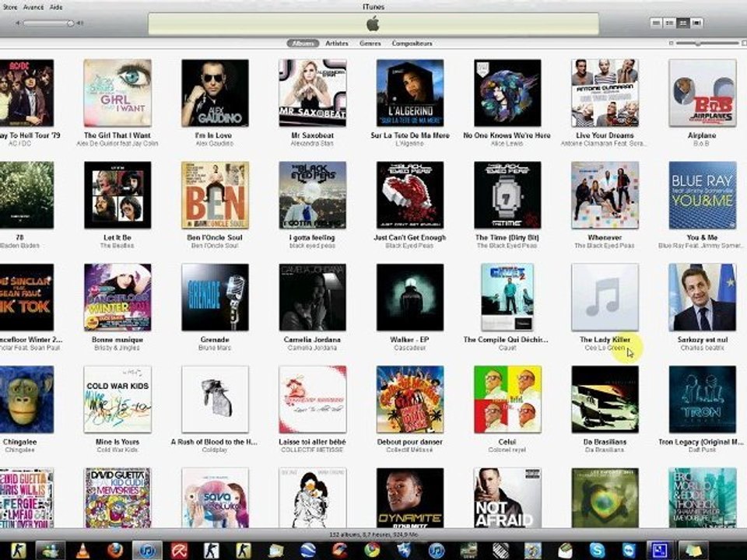747x560 pixels.
Task: Select The Lady Killer placeholder artwork
Action: point(605,297)
